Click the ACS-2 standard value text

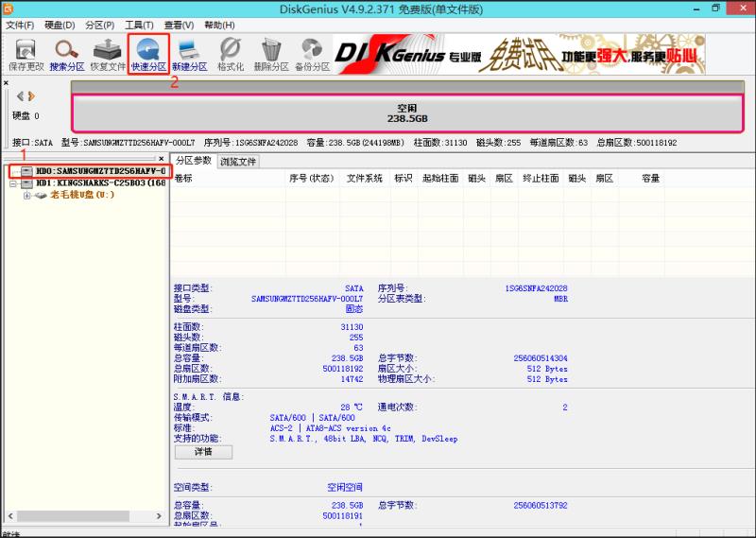pyautogui.click(x=330, y=428)
